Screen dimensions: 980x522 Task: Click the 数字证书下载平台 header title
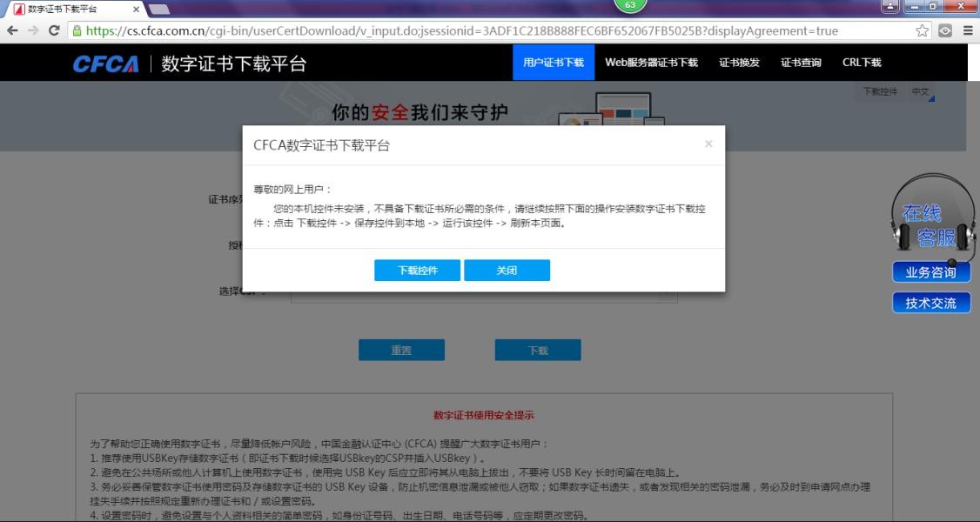[x=234, y=64]
